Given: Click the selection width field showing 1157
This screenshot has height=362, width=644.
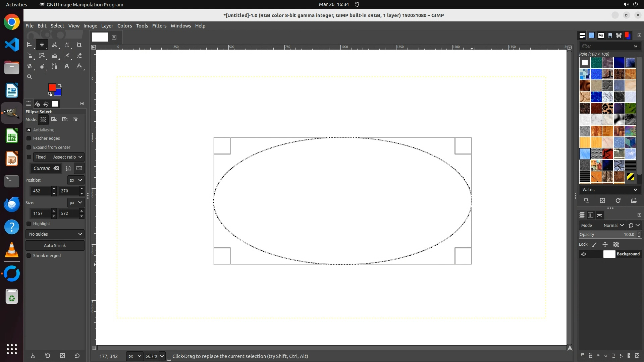Looking at the screenshot, I should coord(40,214).
